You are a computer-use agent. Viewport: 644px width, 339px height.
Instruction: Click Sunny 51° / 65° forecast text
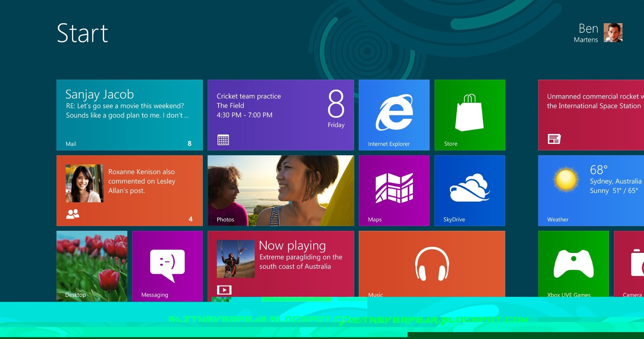(x=614, y=191)
